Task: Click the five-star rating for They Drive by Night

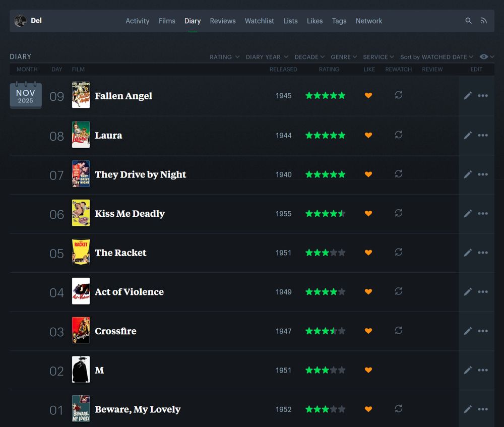Action: pyautogui.click(x=325, y=174)
